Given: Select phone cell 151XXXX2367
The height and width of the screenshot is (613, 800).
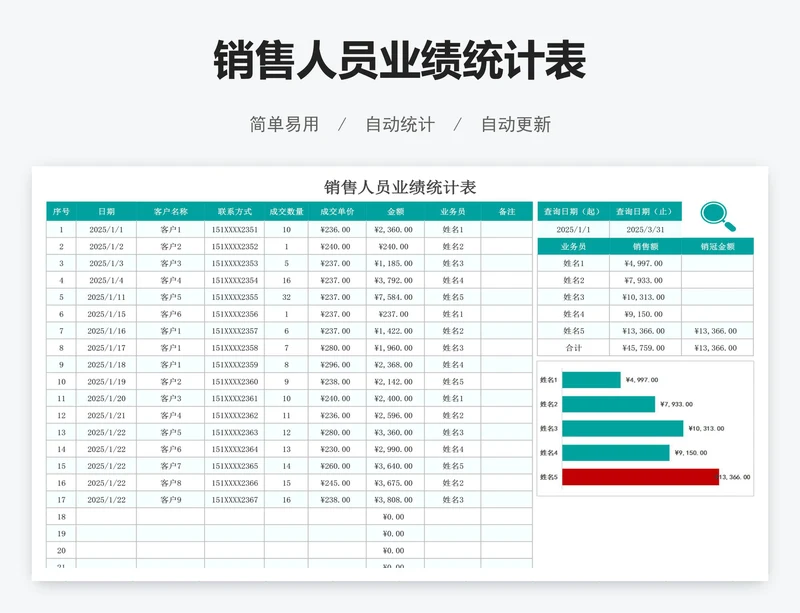Looking at the screenshot, I should click(x=235, y=500).
